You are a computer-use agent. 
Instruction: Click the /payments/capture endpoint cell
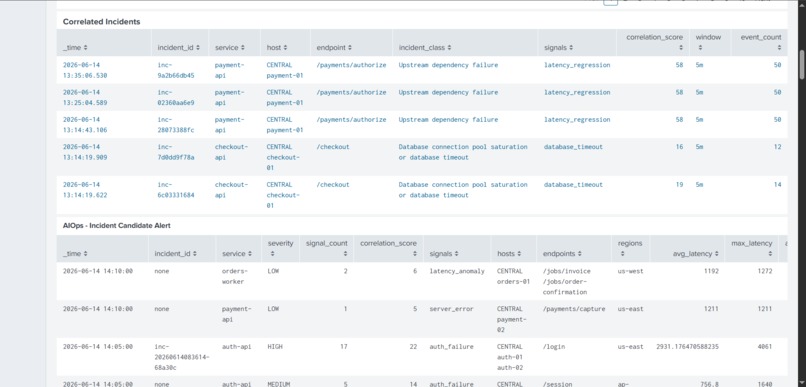[574, 309]
